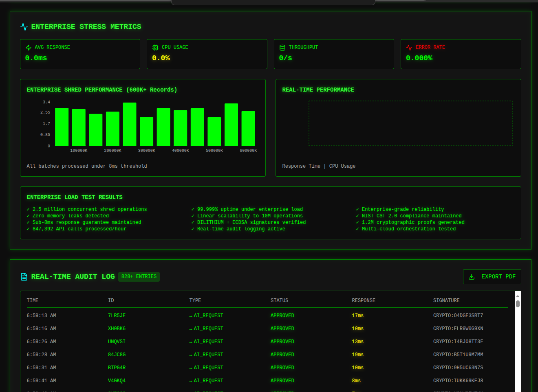Click '847,392 API calls processed/hour' line
This screenshot has height=392, width=538.
pyautogui.click(x=77, y=229)
